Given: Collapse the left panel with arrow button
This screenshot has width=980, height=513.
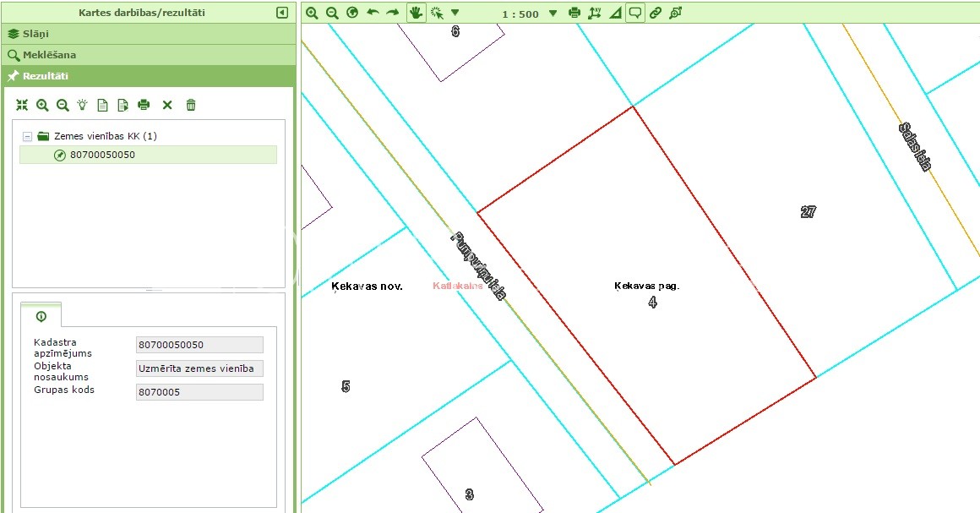Looking at the screenshot, I should pyautogui.click(x=282, y=13).
